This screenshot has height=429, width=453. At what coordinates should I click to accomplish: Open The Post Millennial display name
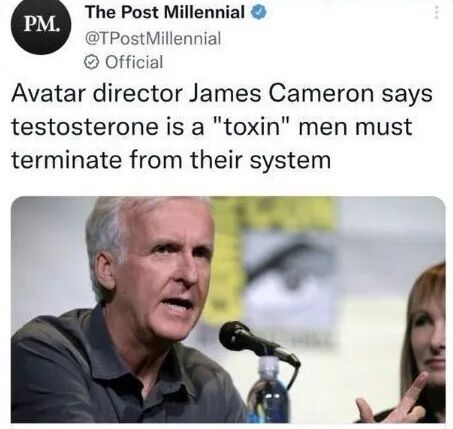pos(165,12)
